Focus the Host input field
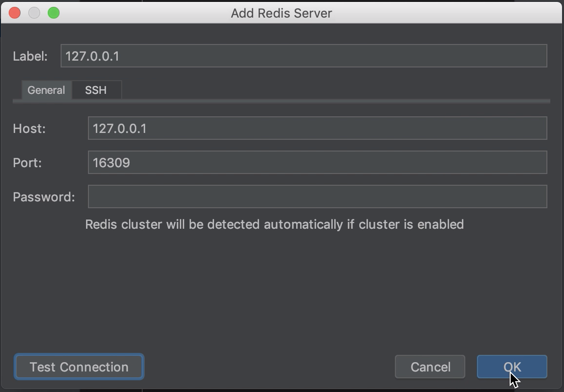Viewport: 564px width, 392px height. tap(318, 128)
